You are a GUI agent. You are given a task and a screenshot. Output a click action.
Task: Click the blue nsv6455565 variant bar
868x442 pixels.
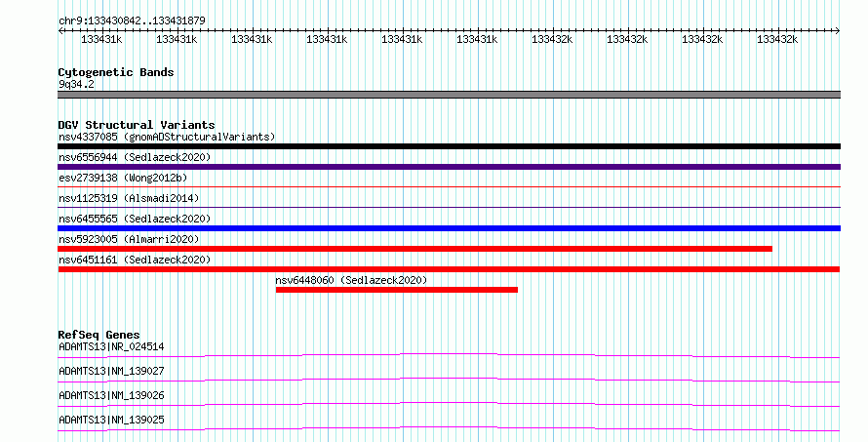click(449, 228)
